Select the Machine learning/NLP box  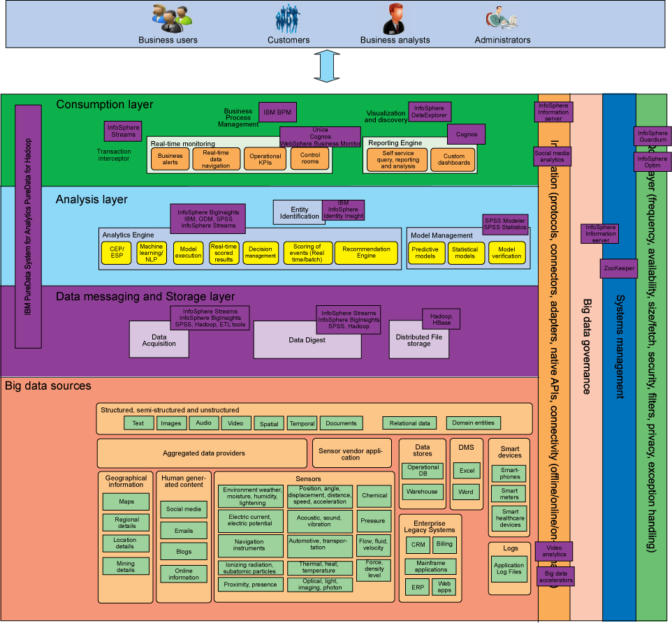click(x=152, y=253)
